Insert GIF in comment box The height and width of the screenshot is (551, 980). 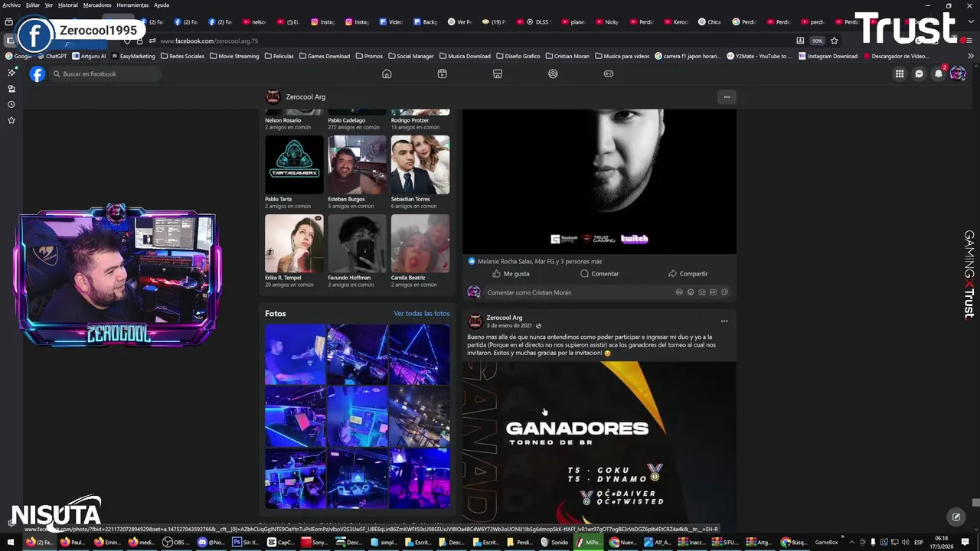click(x=713, y=292)
